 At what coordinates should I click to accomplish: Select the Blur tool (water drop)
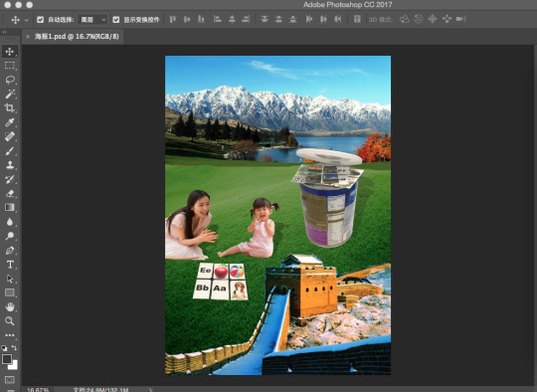pyautogui.click(x=10, y=222)
